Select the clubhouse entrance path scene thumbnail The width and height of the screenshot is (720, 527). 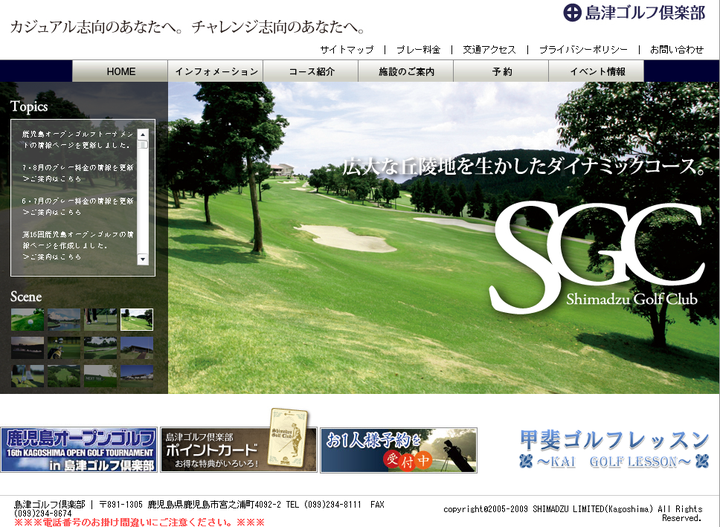[x=137, y=348]
